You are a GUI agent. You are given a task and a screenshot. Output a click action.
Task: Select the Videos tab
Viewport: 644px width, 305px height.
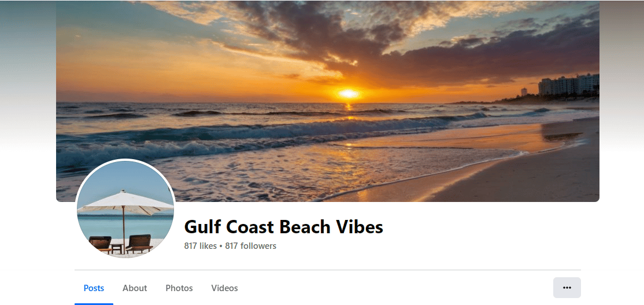(225, 288)
